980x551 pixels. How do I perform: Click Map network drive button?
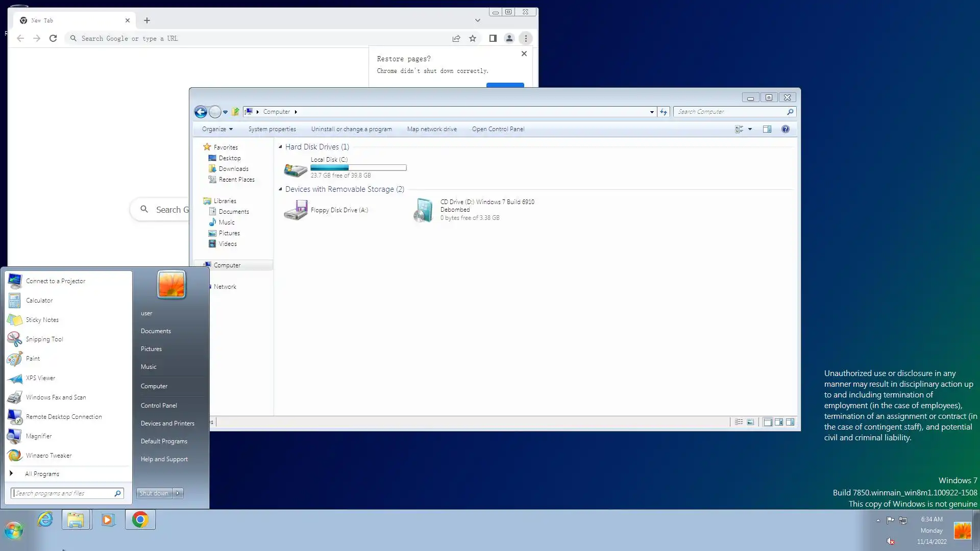click(432, 129)
